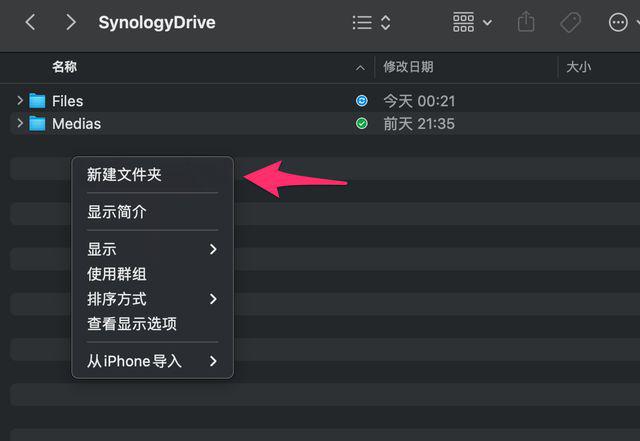Expand the Files folder disclosure arrow
Image resolution: width=640 pixels, height=441 pixels.
[x=20, y=100]
